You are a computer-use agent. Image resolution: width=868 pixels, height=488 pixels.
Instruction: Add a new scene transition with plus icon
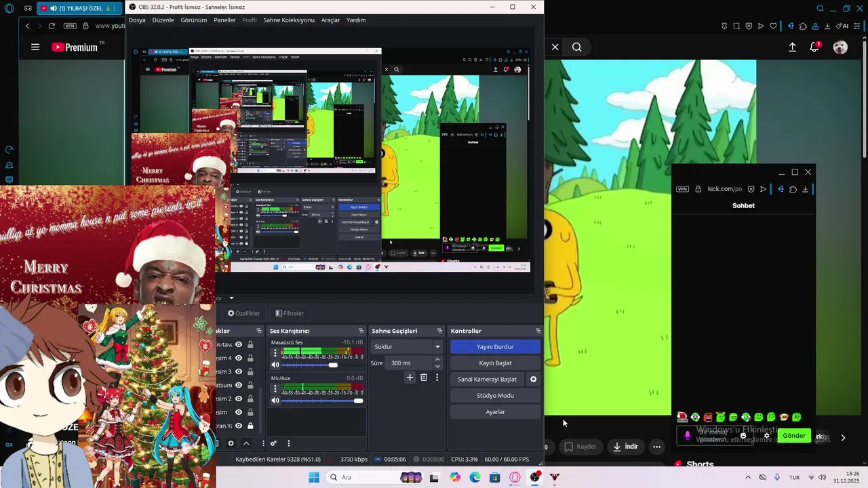[410, 378]
